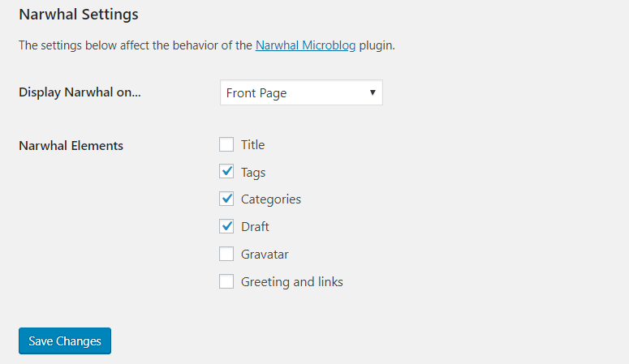Click the settings description paragraph text

click(130, 45)
